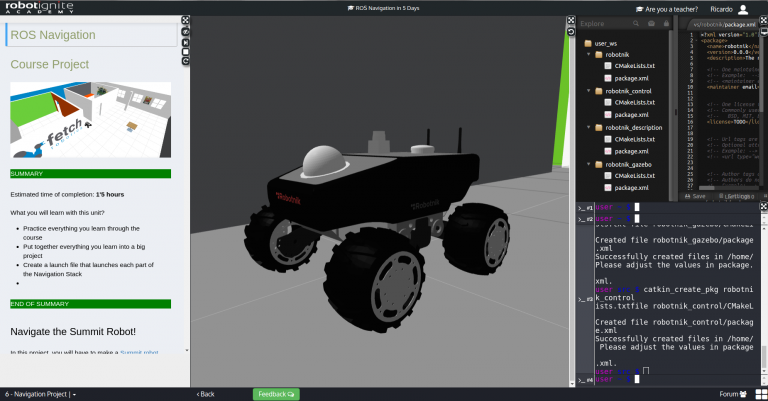
Task: Click the terminal vertical scrollbar
Action: click(764, 356)
